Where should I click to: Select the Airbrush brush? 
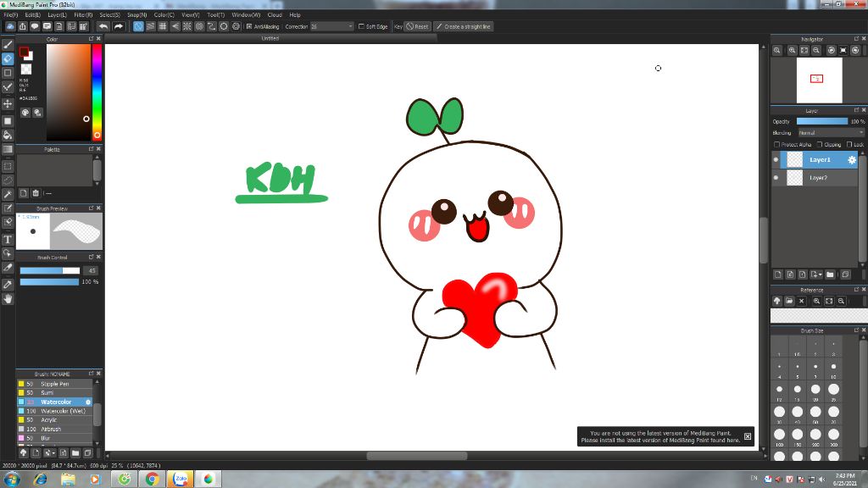click(x=54, y=430)
